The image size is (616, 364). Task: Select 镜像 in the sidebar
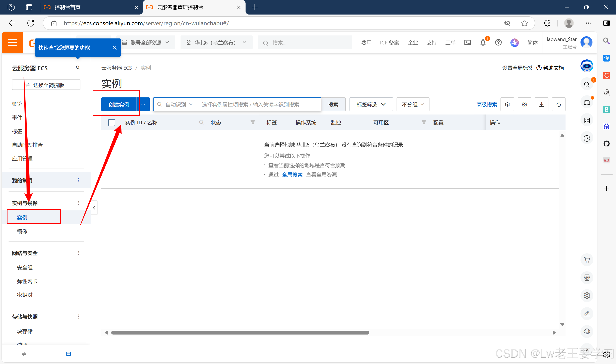coord(22,231)
